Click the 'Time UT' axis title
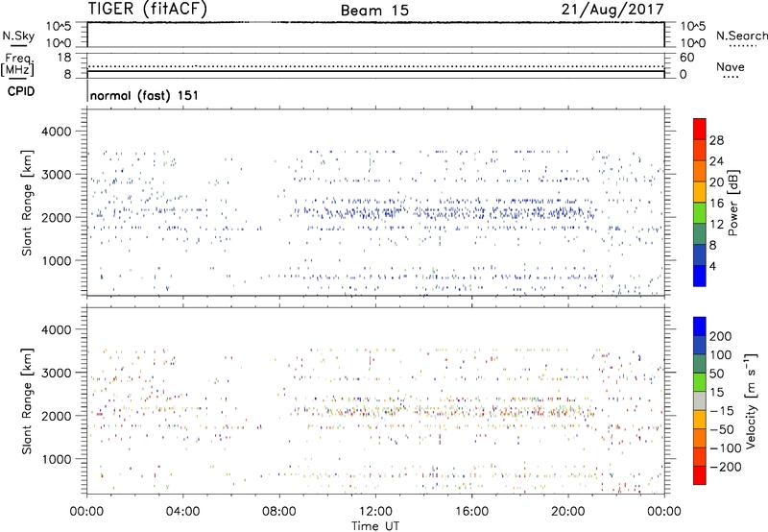Viewport: 768px width, 532px height. coord(375,526)
